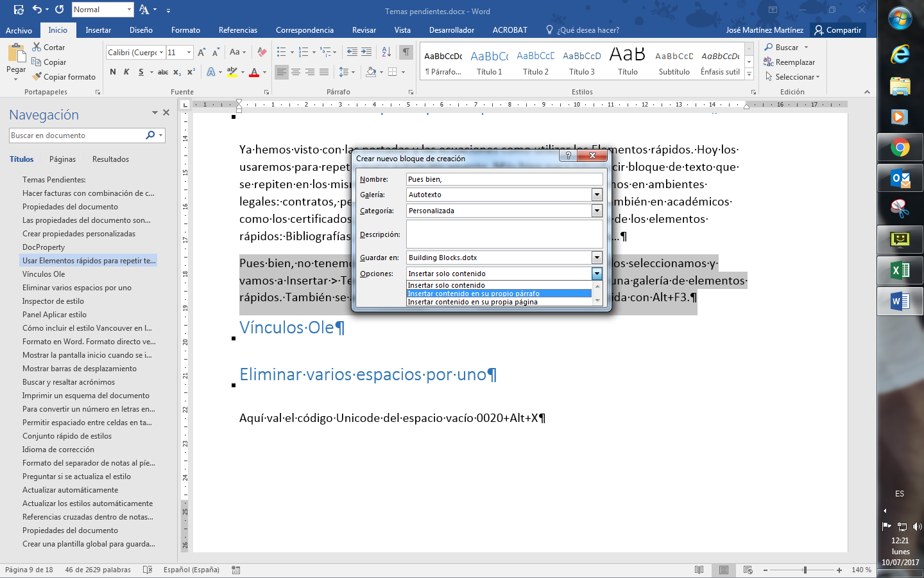Viewport: 924px width, 578px height.
Task: Open Excel from the taskbar
Action: click(x=900, y=270)
